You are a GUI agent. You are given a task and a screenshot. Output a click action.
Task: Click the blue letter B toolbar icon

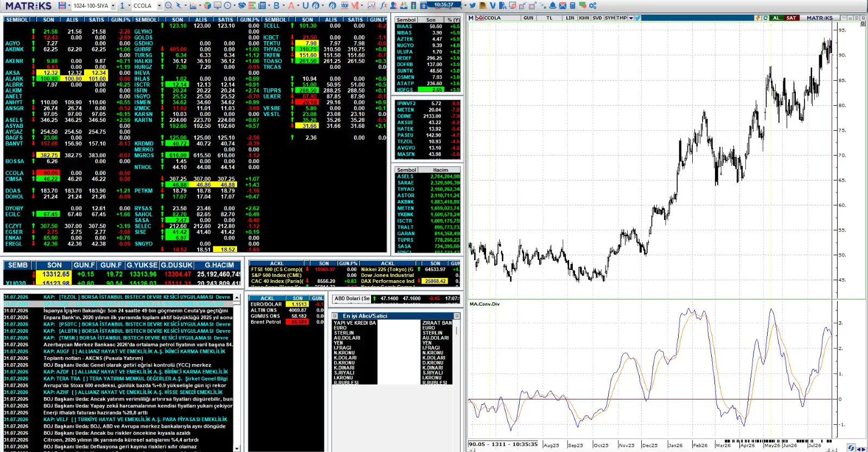276,5
